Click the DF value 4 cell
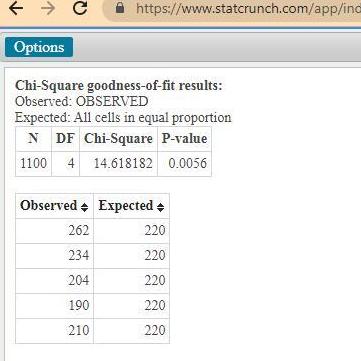Image resolution: width=361 pixels, height=361 pixels. click(x=65, y=164)
